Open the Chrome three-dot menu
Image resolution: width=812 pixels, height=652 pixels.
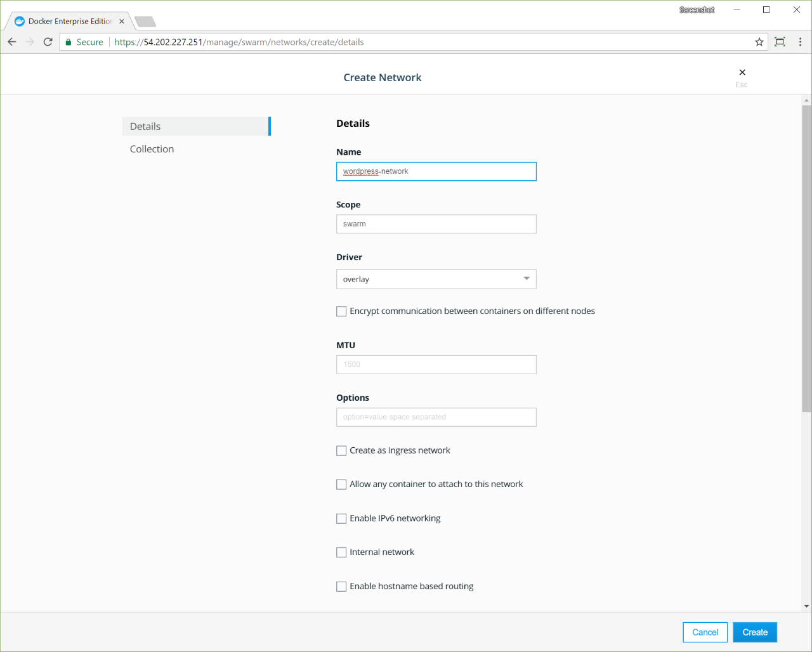(800, 42)
